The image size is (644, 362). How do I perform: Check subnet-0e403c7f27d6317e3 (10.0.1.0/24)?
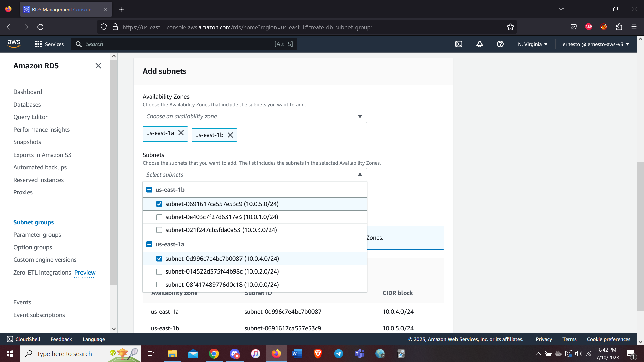(x=159, y=217)
